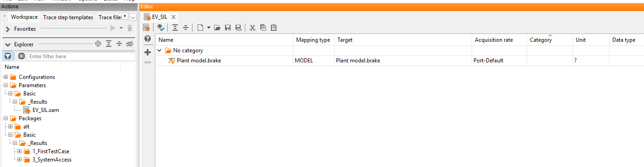Click the Target column header
This screenshot has width=644, height=167.
pos(403,40)
